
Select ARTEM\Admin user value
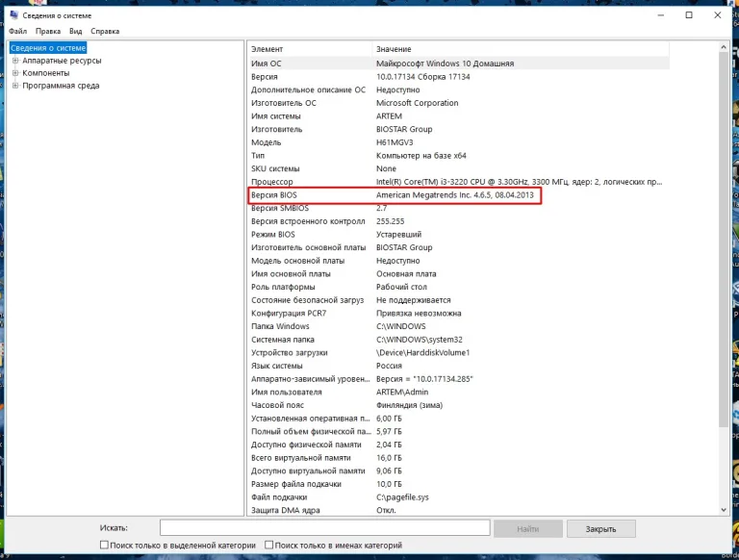[402, 392]
